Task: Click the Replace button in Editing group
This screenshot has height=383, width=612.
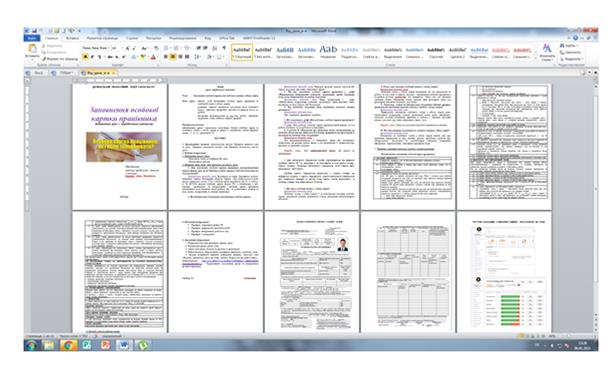Action: [x=571, y=52]
